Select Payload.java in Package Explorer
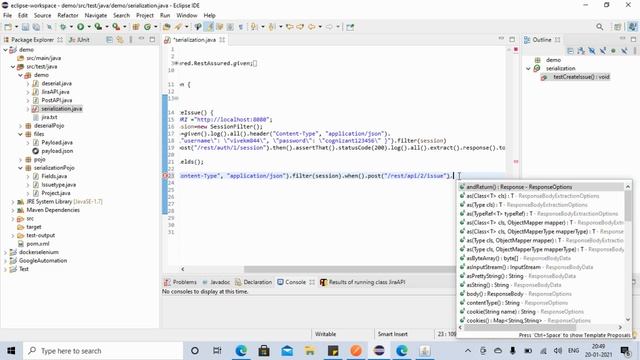Viewport: 640px width, 360px height. click(x=57, y=142)
